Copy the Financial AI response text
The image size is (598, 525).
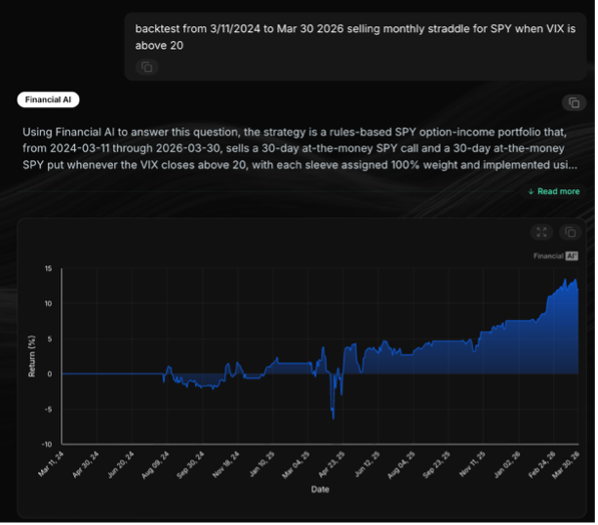click(x=574, y=103)
